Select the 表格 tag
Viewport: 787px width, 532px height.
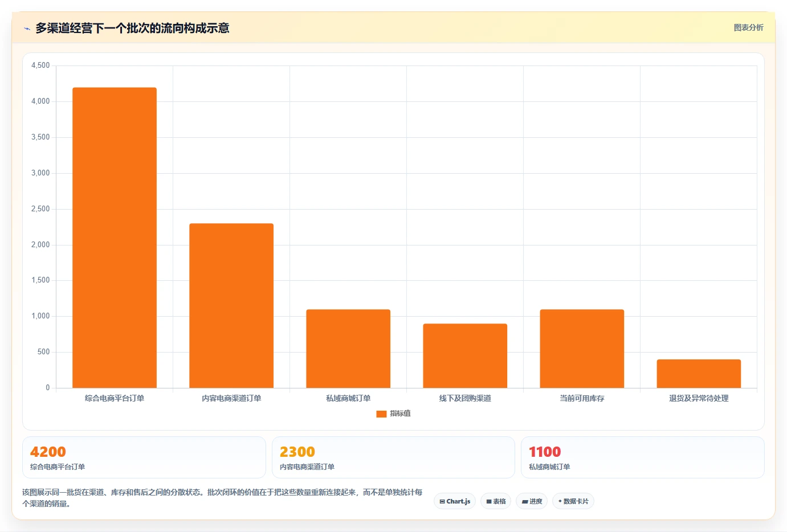point(496,501)
